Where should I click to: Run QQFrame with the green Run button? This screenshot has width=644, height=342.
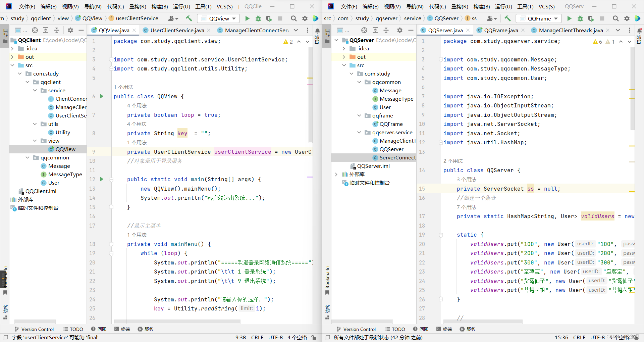click(x=569, y=18)
